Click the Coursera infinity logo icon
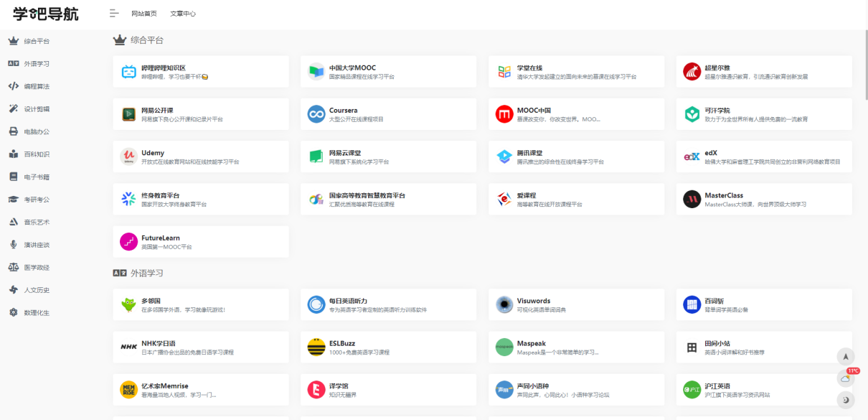Screen dimensions: 868x420 click(316, 114)
